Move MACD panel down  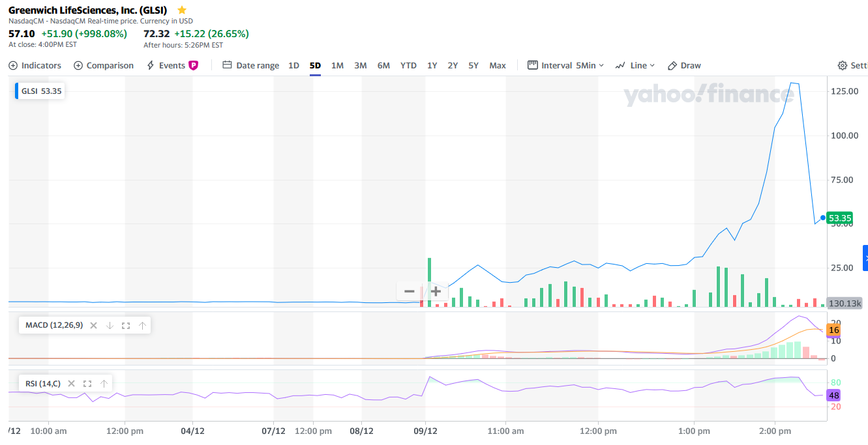coord(110,325)
